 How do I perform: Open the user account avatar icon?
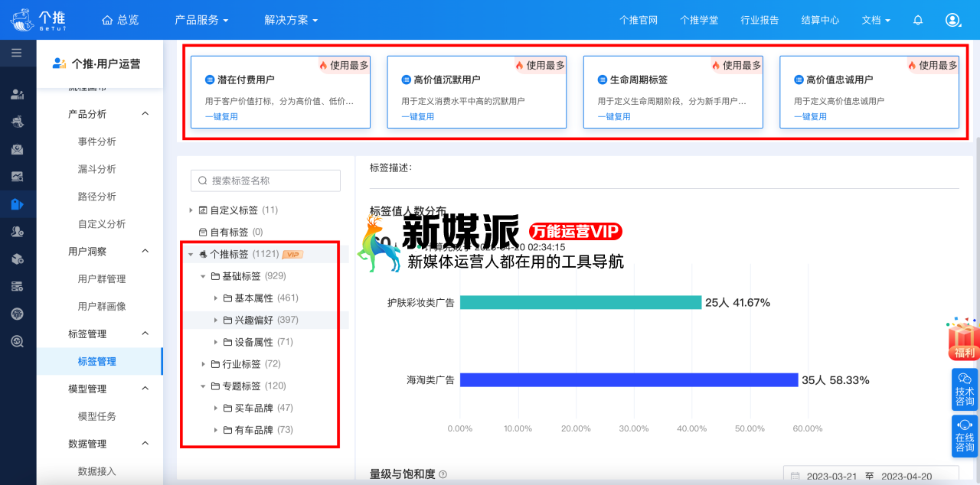(x=952, y=20)
